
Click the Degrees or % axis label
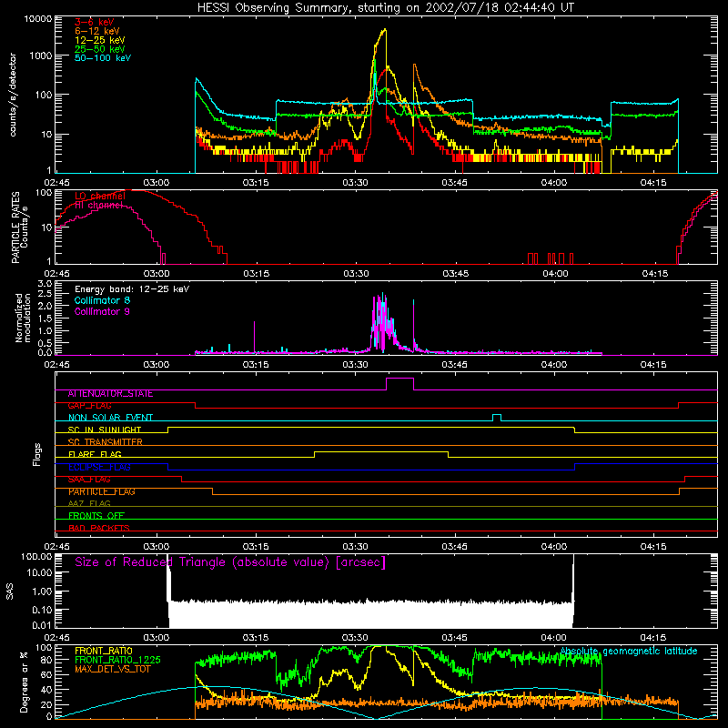[x=24, y=682]
